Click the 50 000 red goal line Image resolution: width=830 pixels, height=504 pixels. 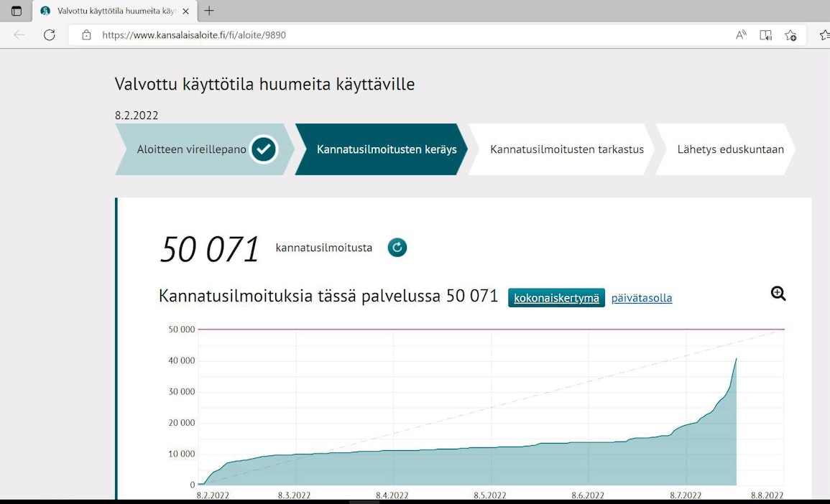pos(489,330)
